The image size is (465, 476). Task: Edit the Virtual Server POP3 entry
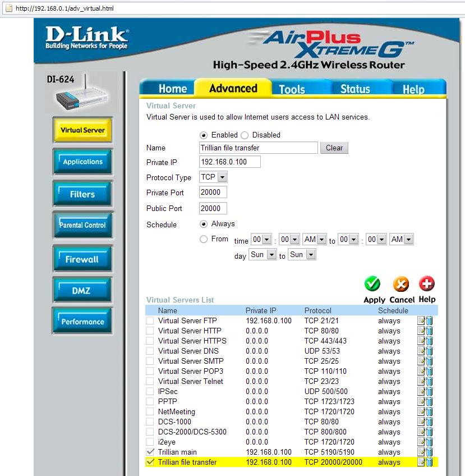click(421, 371)
